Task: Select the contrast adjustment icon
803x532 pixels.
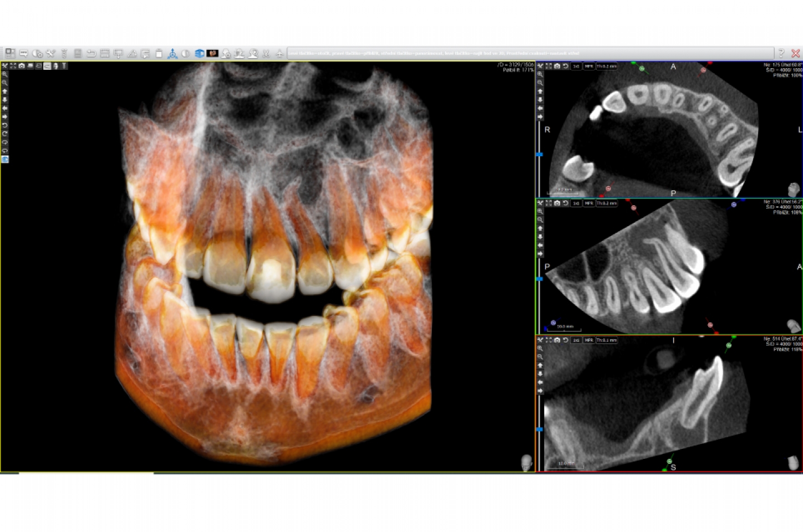Action: pos(185,53)
